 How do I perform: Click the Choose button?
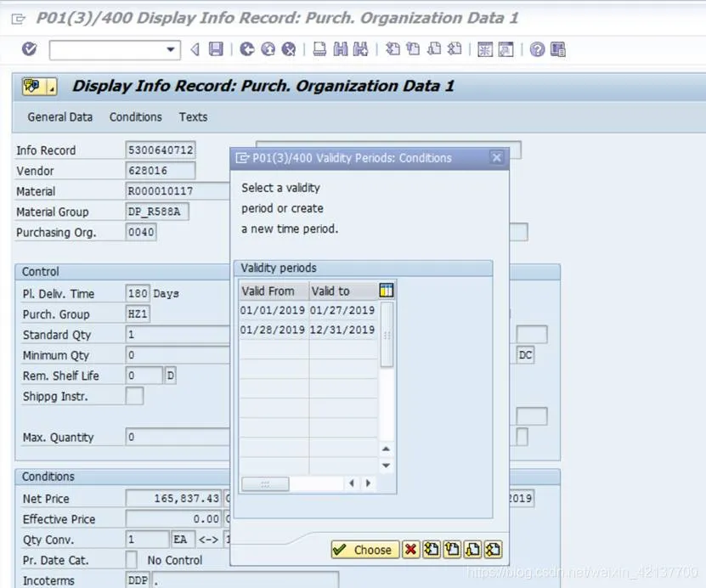[364, 550]
